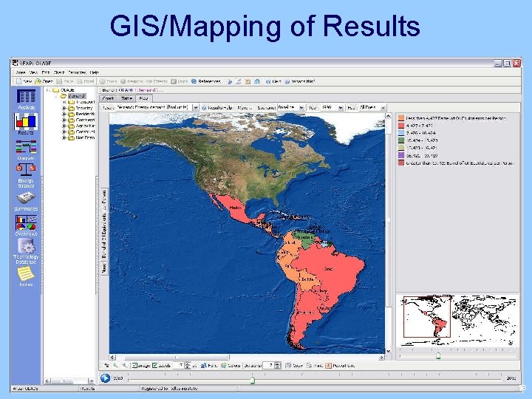The width and height of the screenshot is (532, 399).
Task: Open the Fuel dropdown showing All Fuels
Action: click(383, 107)
